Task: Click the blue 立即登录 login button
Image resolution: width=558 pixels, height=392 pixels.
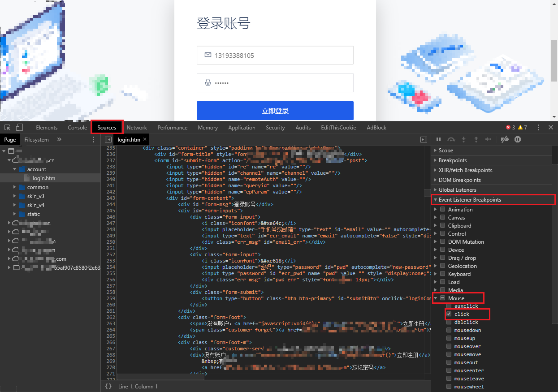Action: [x=275, y=111]
